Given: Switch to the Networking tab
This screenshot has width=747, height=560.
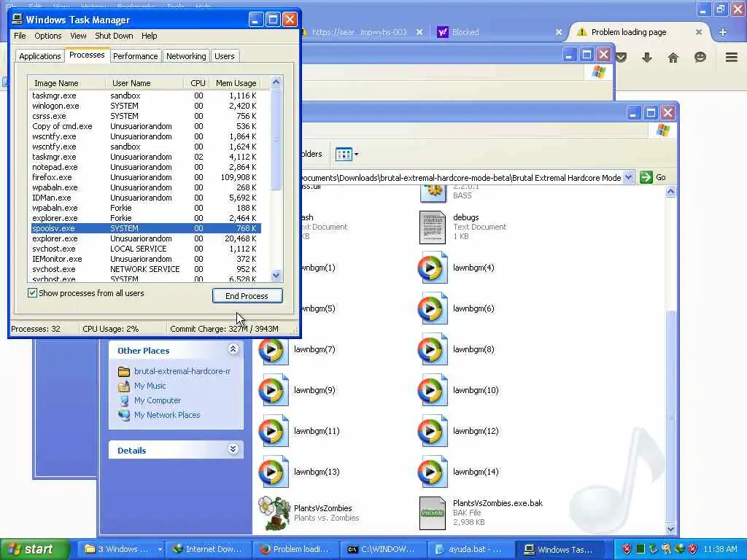Looking at the screenshot, I should (x=186, y=56).
